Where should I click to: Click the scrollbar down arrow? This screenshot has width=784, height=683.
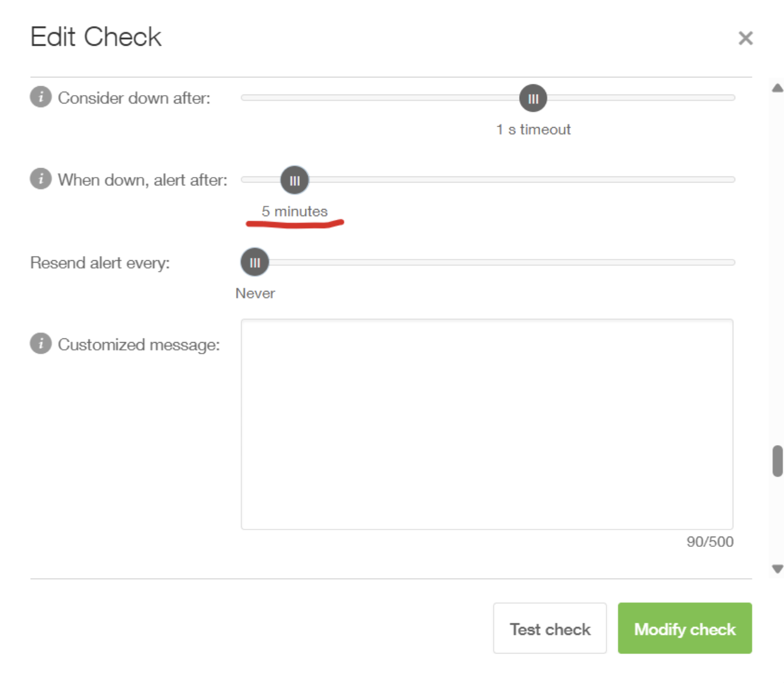[x=777, y=569]
